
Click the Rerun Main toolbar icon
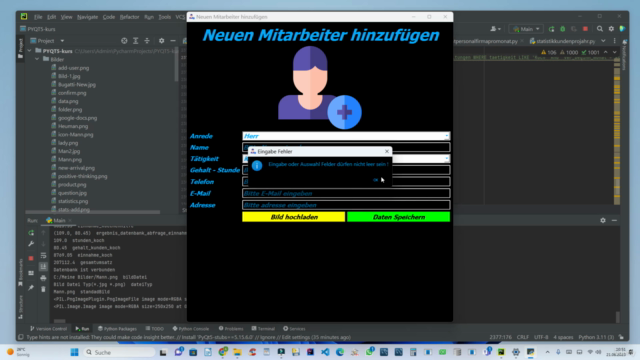tap(551, 29)
